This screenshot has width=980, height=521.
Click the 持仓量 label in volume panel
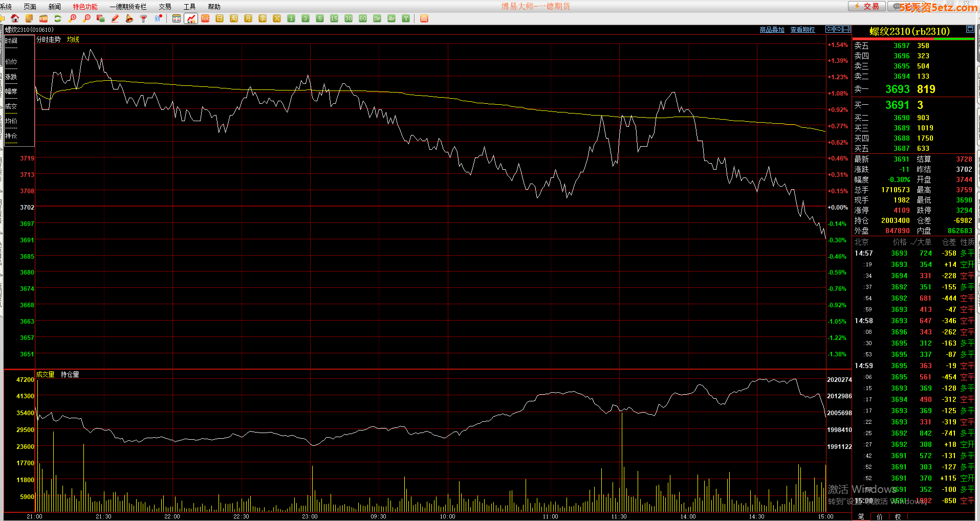[70, 374]
